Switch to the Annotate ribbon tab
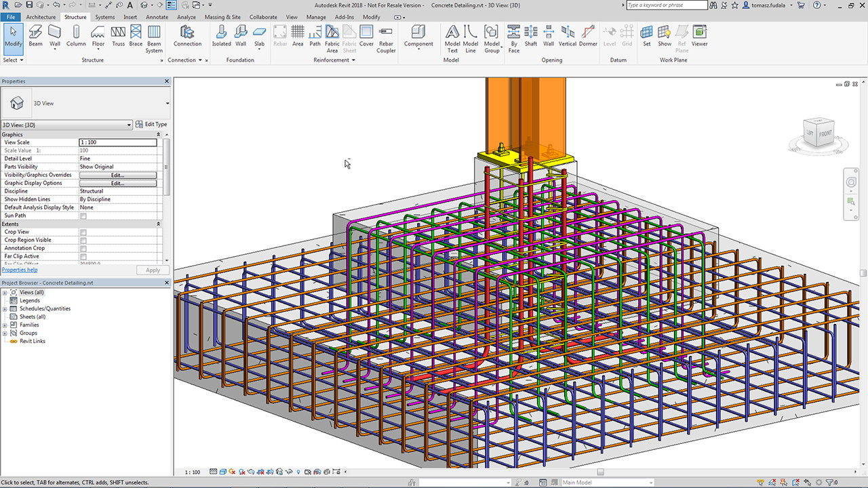868x488 pixels. click(157, 17)
